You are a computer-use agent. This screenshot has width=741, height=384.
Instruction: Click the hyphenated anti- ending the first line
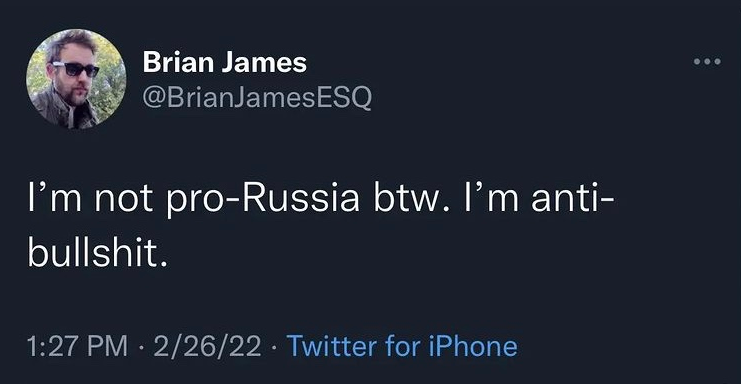pos(572,199)
